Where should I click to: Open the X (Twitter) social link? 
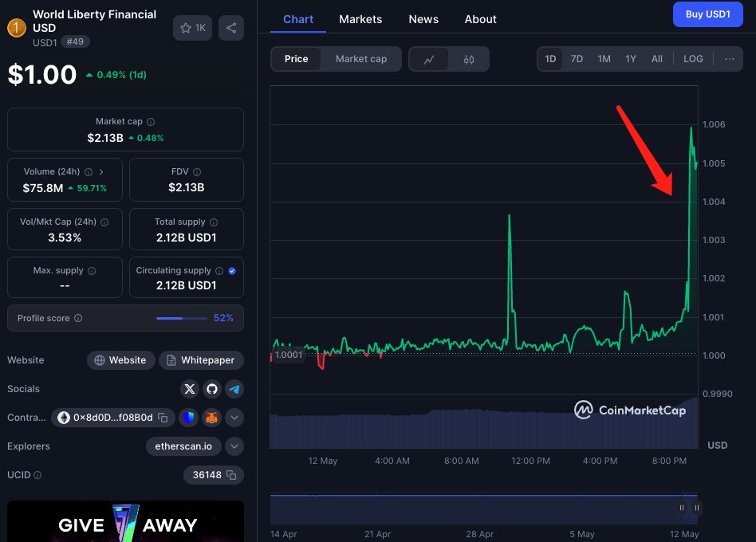pos(189,389)
